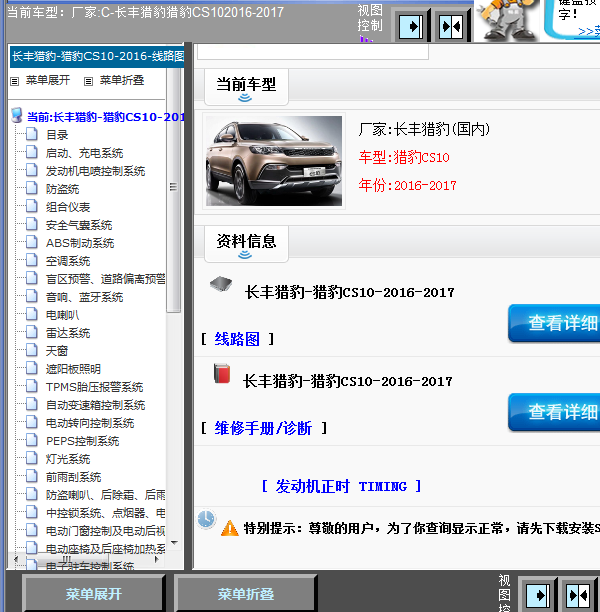Viewport: 600px width, 612px height.
Task: Open the 维修手册/诊断 link
Action: pos(263,428)
